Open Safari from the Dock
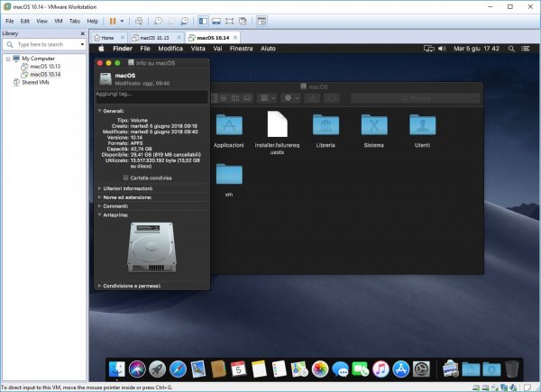Image resolution: width=541 pixels, height=392 pixels. click(x=178, y=369)
